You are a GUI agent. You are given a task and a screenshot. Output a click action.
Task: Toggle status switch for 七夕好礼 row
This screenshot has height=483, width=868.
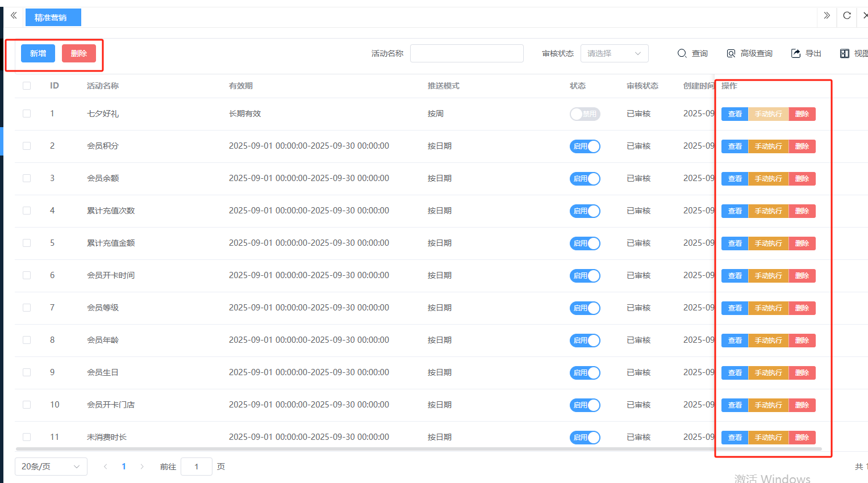[585, 114]
